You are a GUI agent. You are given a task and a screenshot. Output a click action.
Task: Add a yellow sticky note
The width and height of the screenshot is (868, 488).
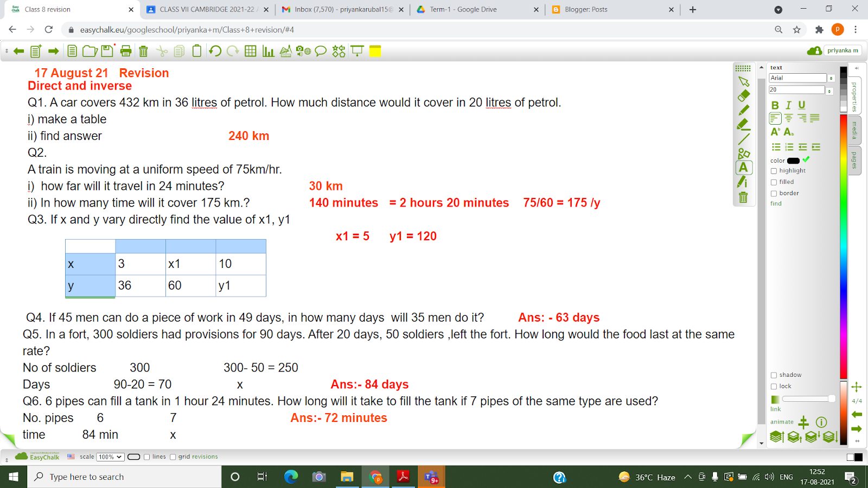pyautogui.click(x=375, y=51)
